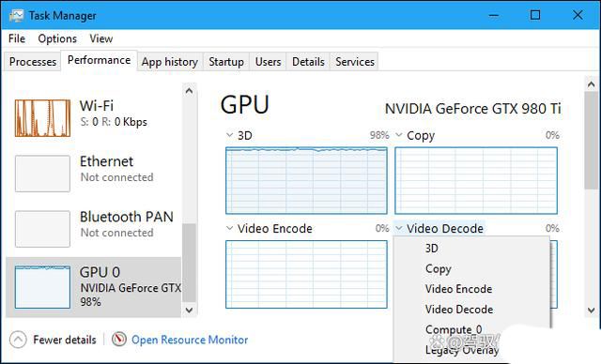
Task: Switch to the App history tab
Action: tap(170, 62)
